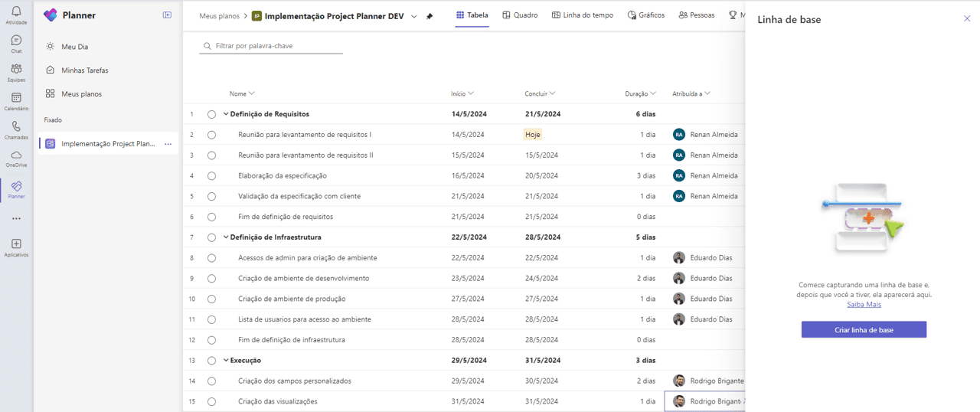Toggle completion circle for 'Criação das visualizações'

click(211, 401)
